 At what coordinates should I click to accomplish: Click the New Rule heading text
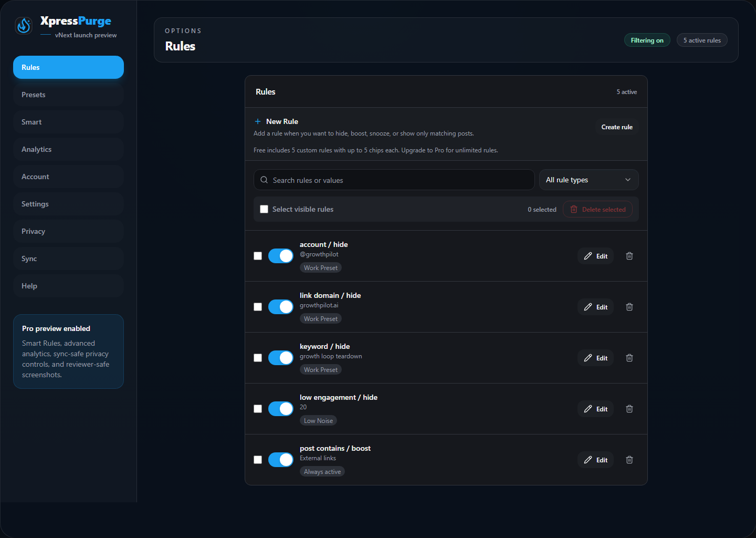(x=282, y=121)
